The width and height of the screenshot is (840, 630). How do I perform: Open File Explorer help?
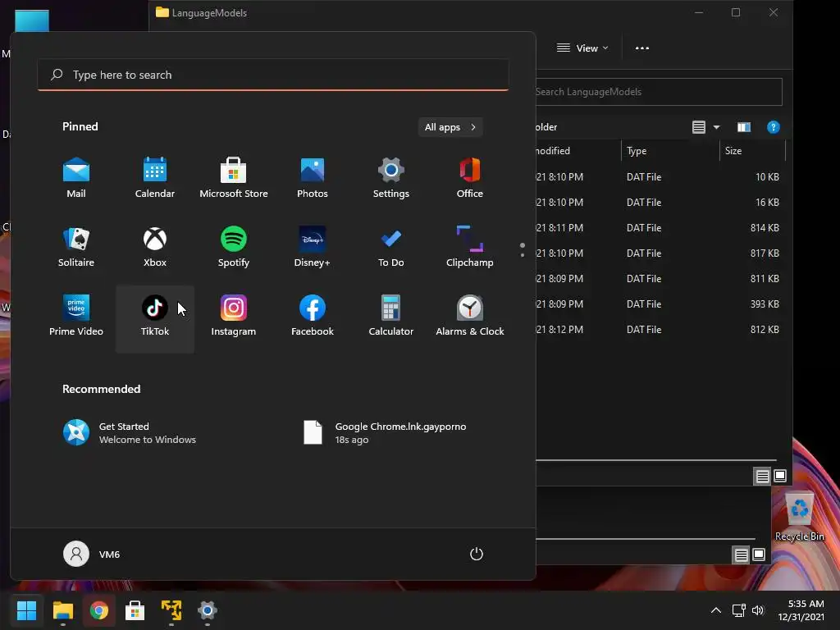point(773,127)
